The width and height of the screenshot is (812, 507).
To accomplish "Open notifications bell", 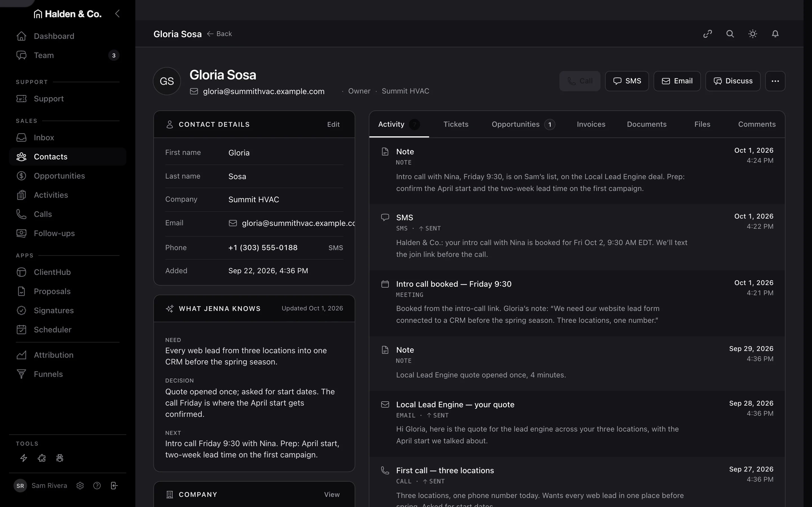I will 775,34.
